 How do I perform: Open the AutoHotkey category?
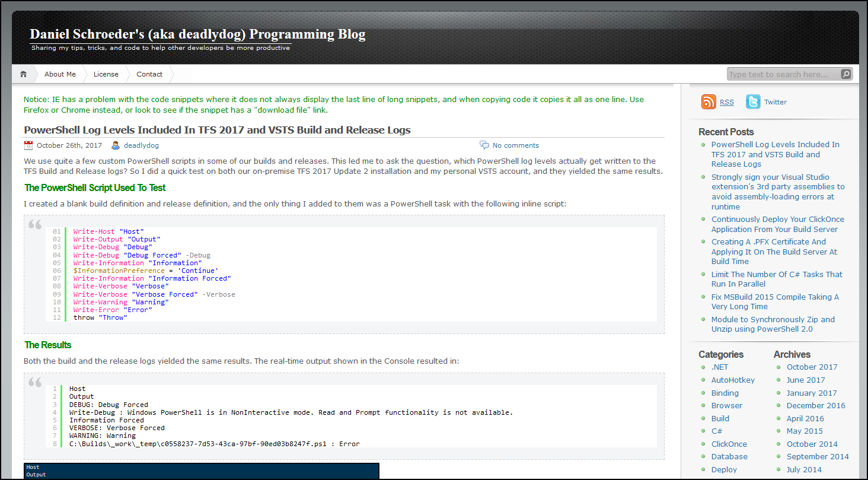[x=733, y=380]
